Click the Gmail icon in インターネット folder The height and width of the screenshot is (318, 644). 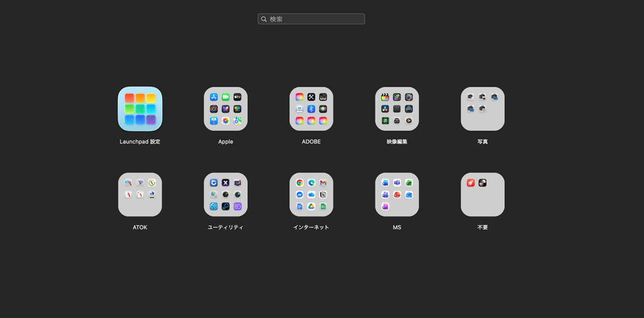pos(323,183)
